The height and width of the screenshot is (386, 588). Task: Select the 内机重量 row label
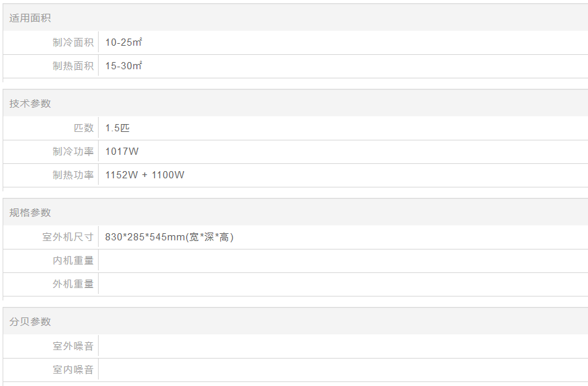[73, 261]
